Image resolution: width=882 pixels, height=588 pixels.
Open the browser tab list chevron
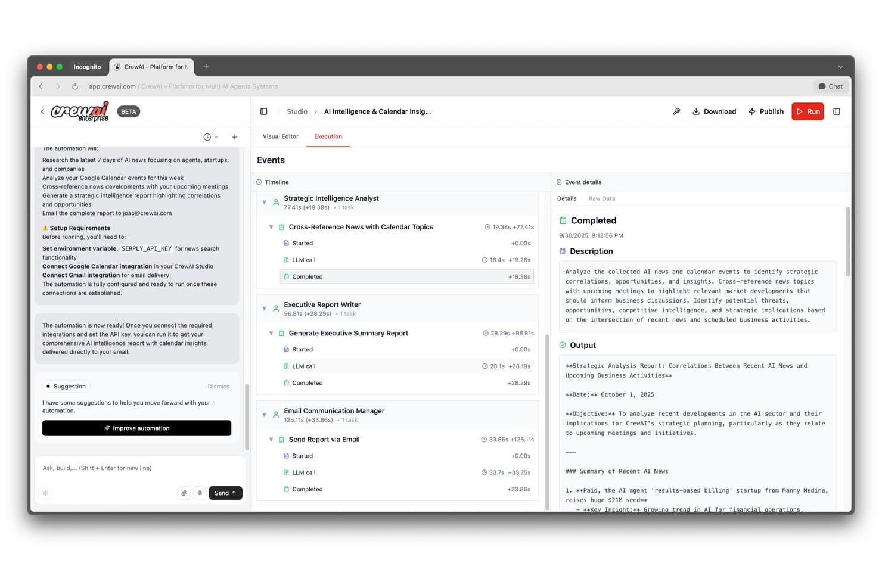pyautogui.click(x=841, y=67)
